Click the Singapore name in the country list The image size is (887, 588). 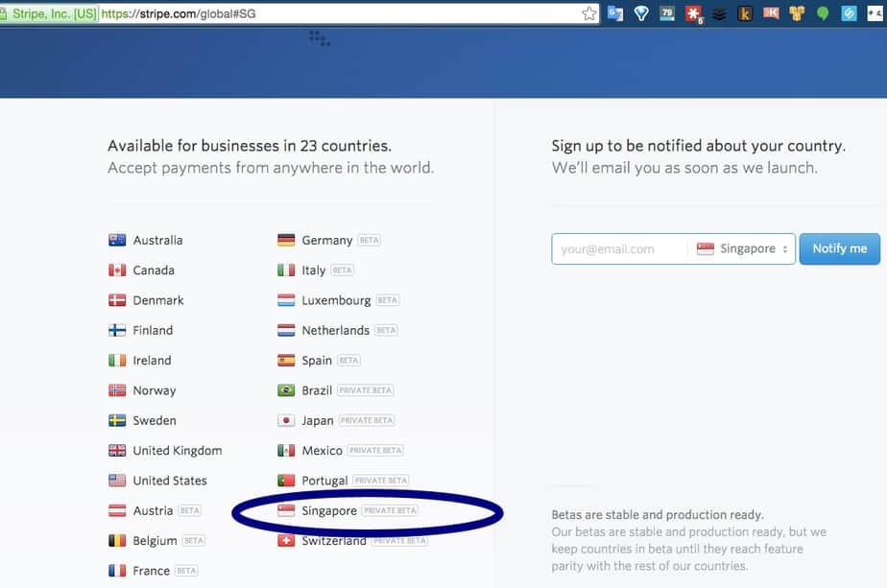point(329,511)
